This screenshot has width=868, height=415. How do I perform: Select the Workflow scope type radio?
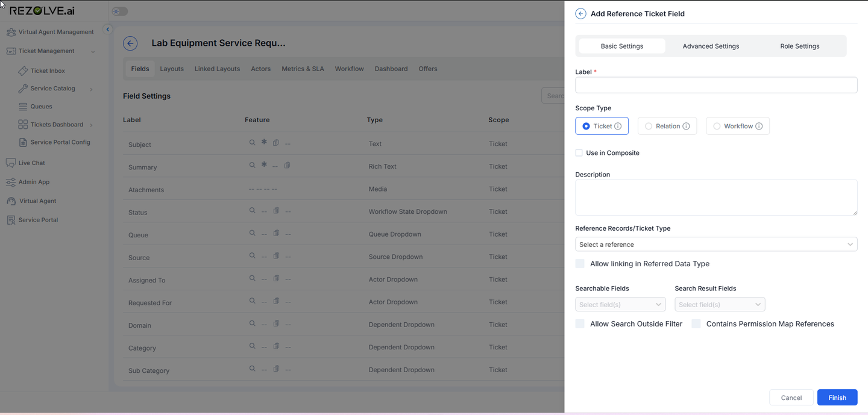717,126
